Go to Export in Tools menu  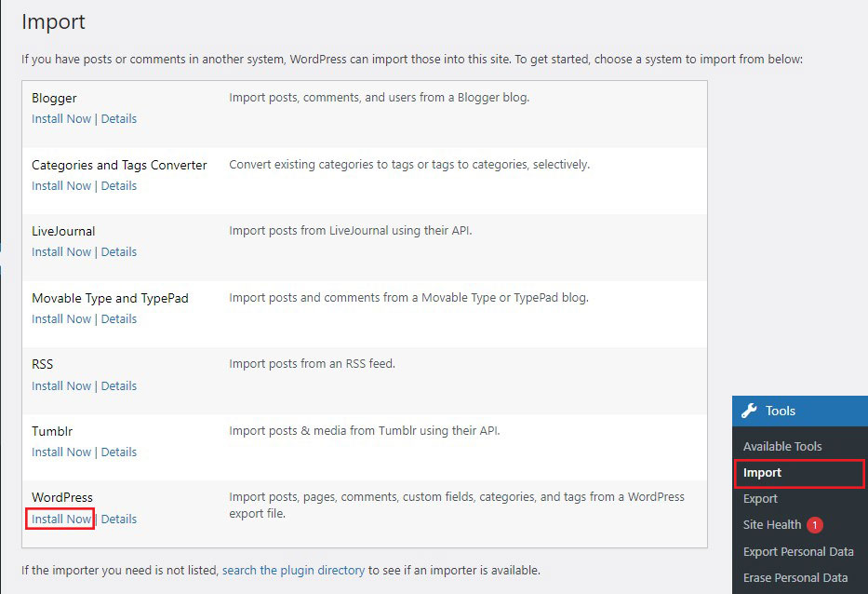pos(760,499)
